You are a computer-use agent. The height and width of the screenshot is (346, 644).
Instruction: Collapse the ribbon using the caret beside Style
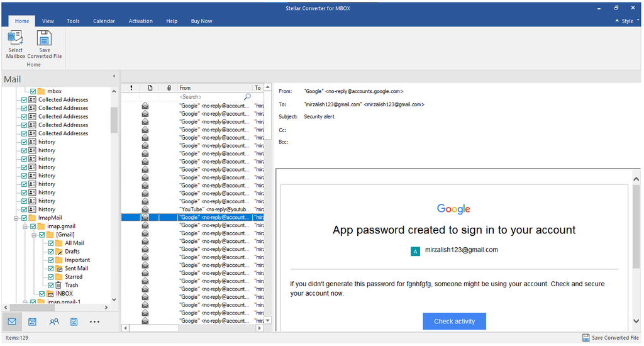pos(617,21)
